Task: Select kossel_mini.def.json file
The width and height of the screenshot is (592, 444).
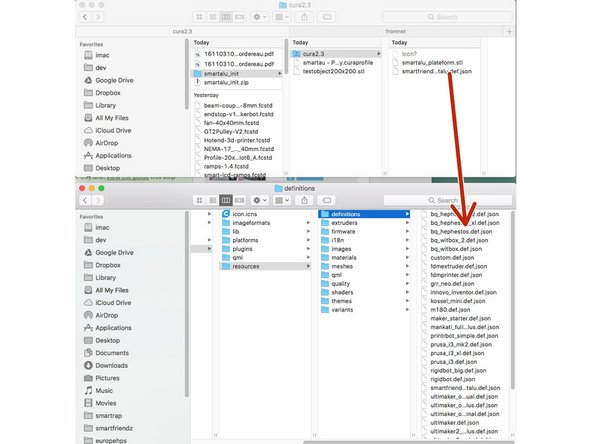Action: (x=458, y=301)
